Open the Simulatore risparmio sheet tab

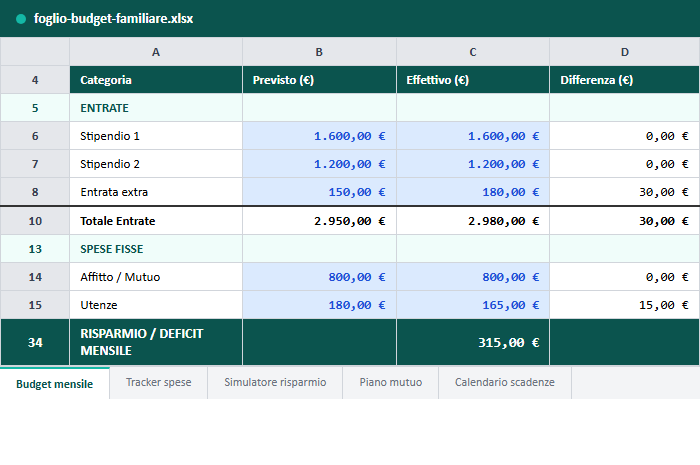tap(275, 382)
